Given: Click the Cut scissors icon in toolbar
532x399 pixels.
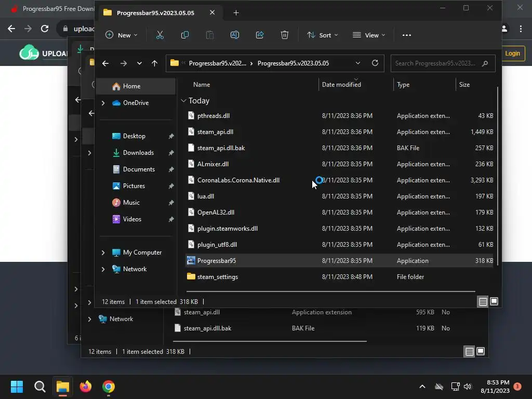Looking at the screenshot, I should click(160, 35).
